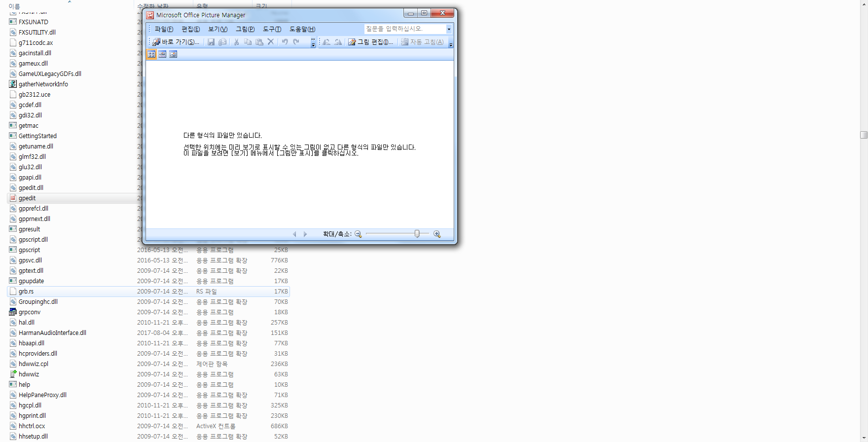
Task: Click the Redo arrow icon
Action: pyautogui.click(x=296, y=42)
